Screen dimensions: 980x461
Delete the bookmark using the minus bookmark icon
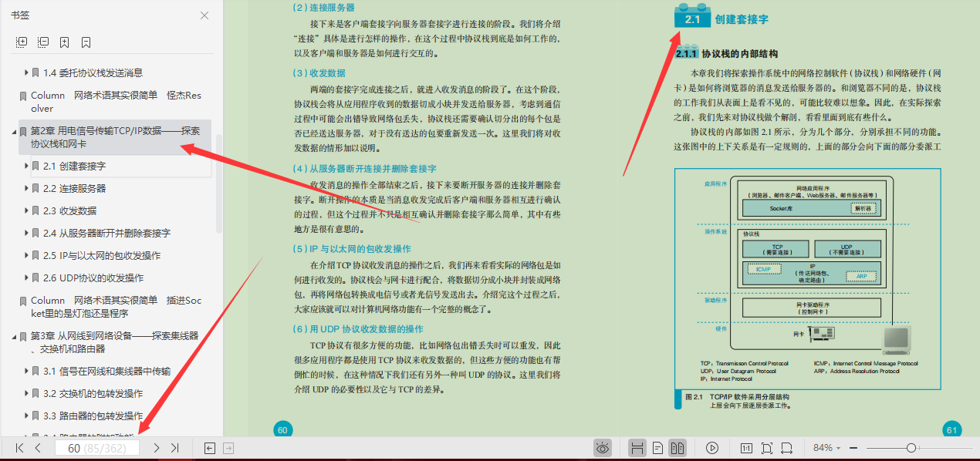click(x=86, y=42)
